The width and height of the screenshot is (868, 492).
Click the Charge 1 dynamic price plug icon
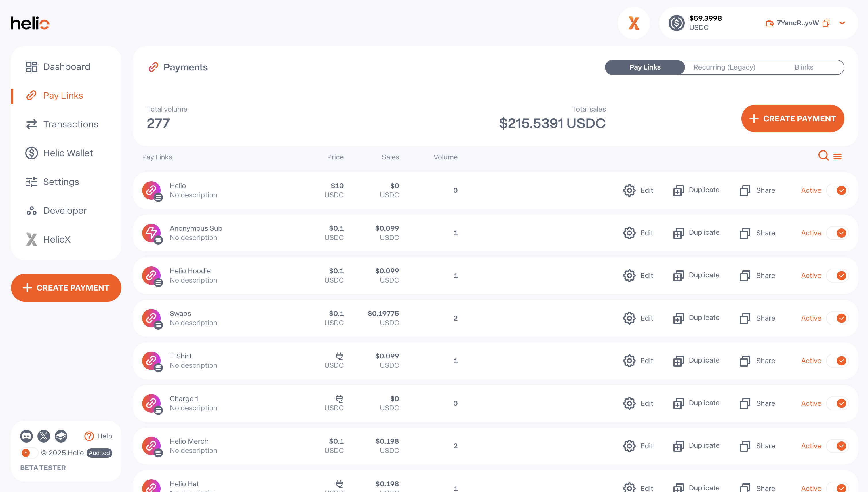point(339,398)
